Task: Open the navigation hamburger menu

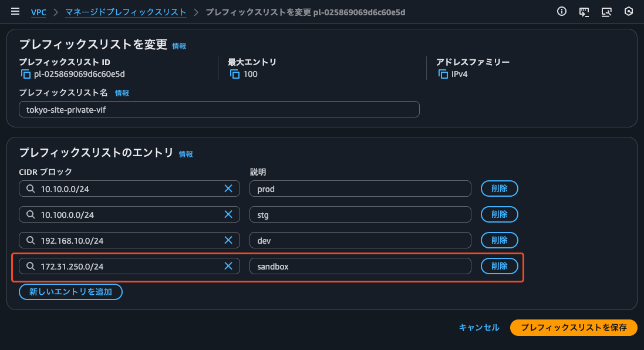Action: point(15,11)
